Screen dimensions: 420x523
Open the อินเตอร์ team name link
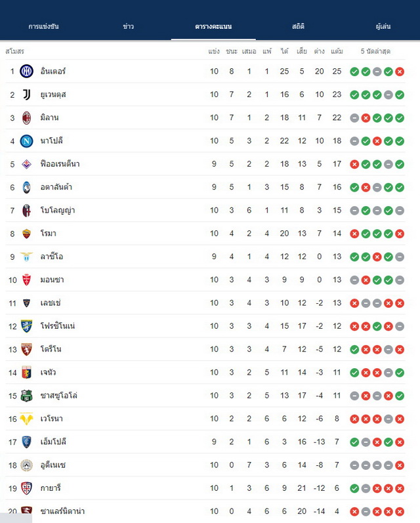pos(53,71)
